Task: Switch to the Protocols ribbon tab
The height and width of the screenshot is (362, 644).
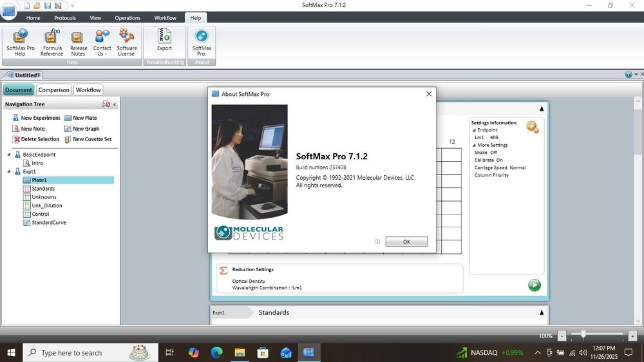Action: coord(65,18)
